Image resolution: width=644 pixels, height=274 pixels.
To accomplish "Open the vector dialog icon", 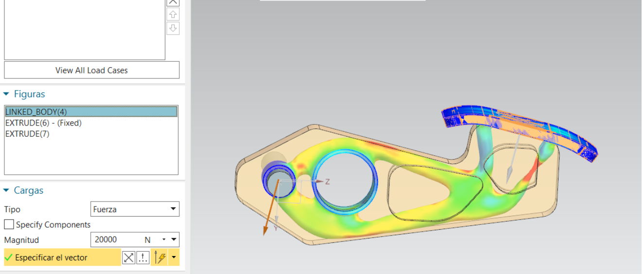I will [x=143, y=257].
